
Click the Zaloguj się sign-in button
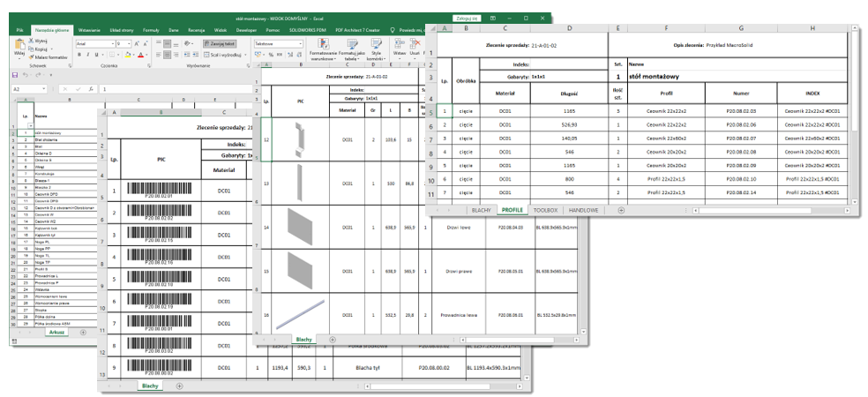pos(467,19)
